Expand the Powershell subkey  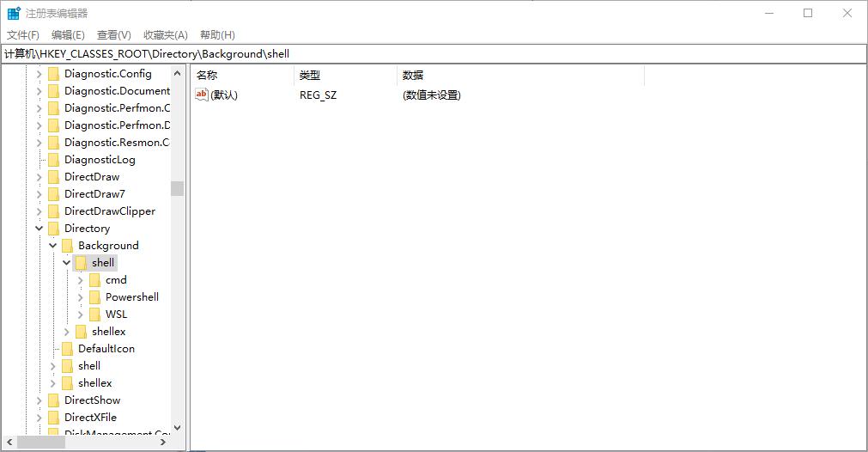(x=80, y=297)
